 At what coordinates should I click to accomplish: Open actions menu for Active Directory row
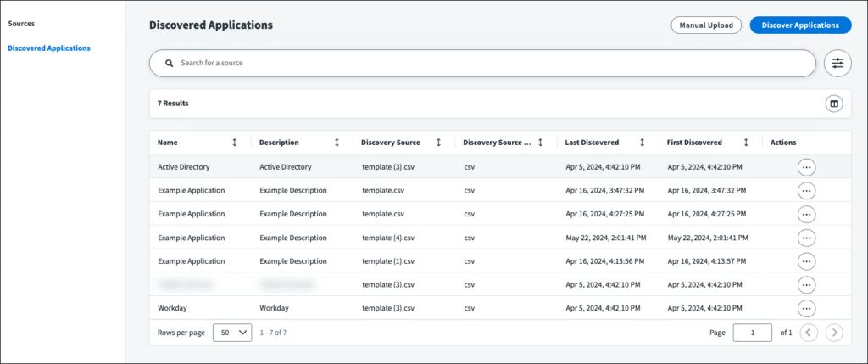pyautogui.click(x=806, y=167)
